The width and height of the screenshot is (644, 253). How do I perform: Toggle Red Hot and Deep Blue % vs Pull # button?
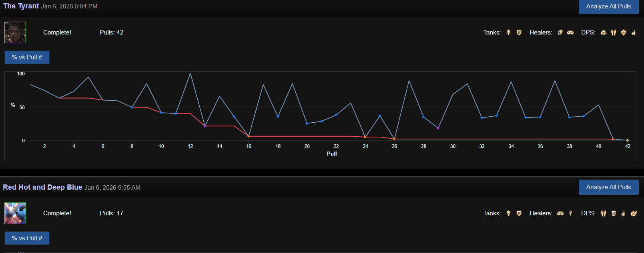click(x=27, y=238)
